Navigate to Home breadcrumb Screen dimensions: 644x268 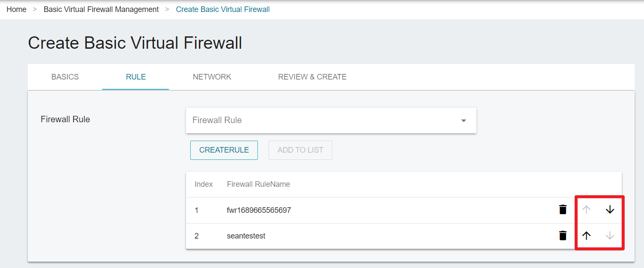coord(17,9)
